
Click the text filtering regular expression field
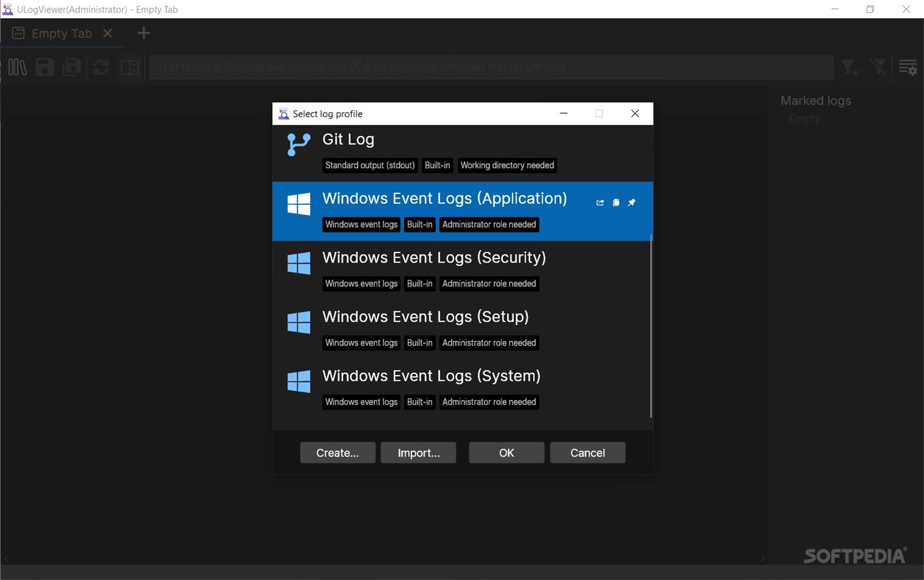(x=492, y=67)
